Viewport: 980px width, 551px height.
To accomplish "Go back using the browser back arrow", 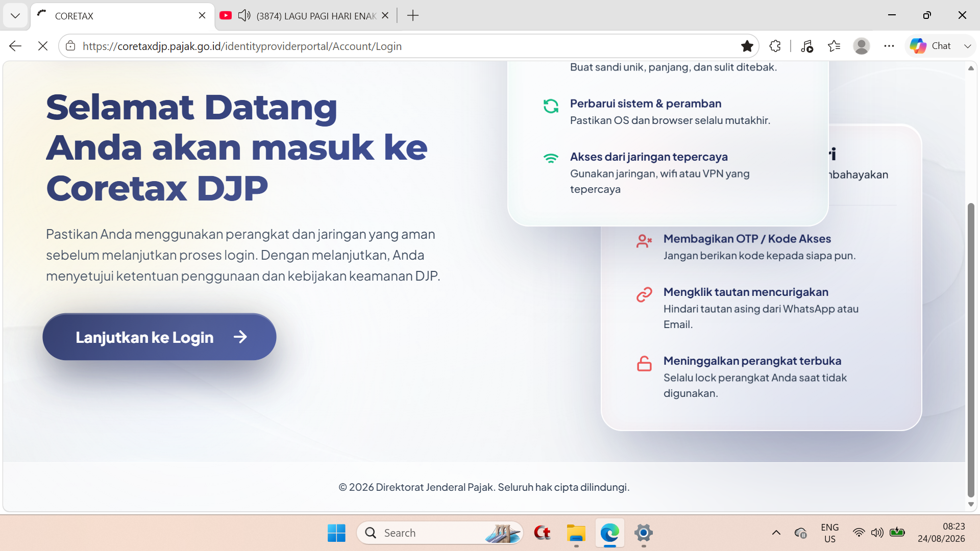I will [15, 46].
